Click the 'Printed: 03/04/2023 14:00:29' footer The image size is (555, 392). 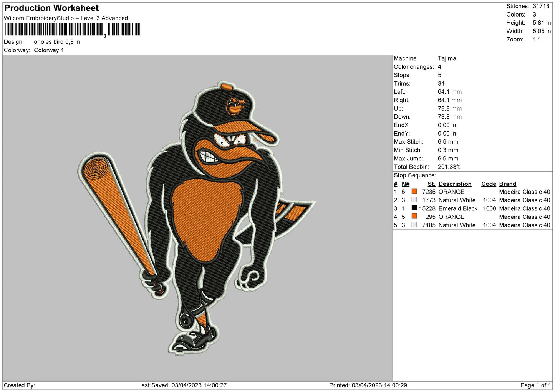click(368, 385)
